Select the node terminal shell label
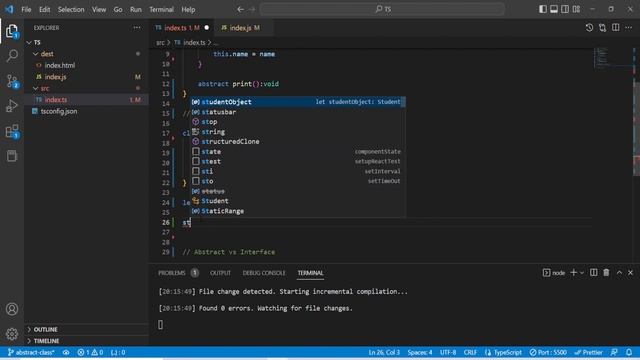The width and height of the screenshot is (640, 360). (x=554, y=273)
